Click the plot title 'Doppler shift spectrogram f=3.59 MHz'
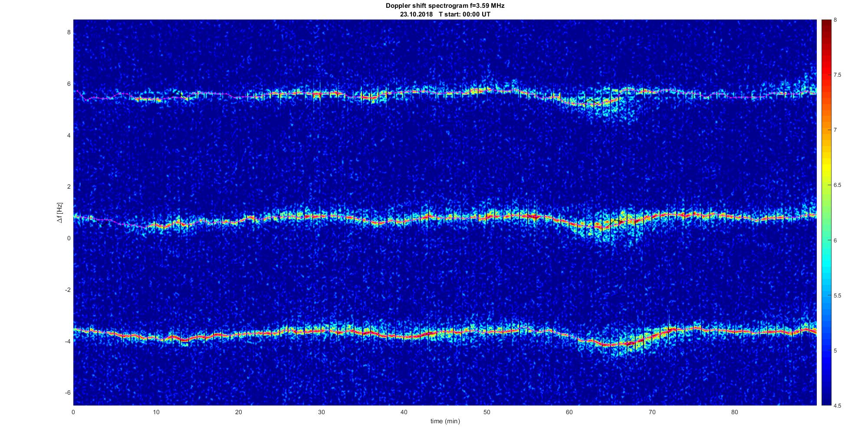The height and width of the screenshot is (435, 868). (445, 6)
